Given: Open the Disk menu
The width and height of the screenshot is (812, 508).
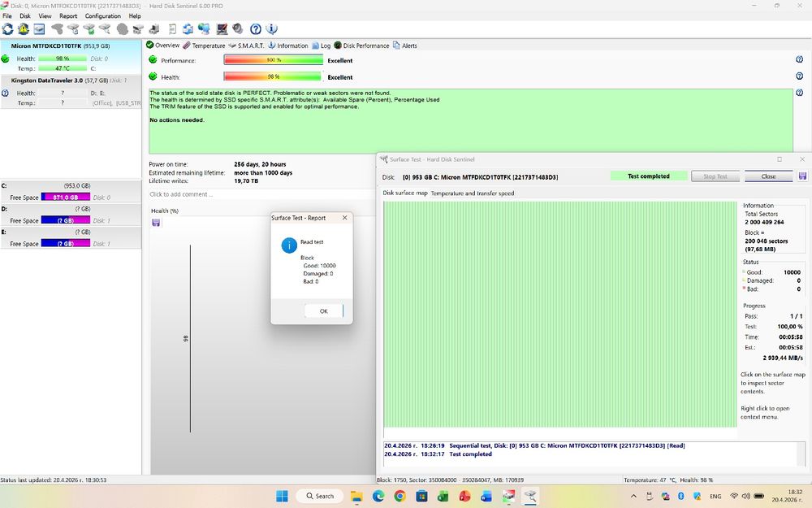Looking at the screenshot, I should pos(25,16).
